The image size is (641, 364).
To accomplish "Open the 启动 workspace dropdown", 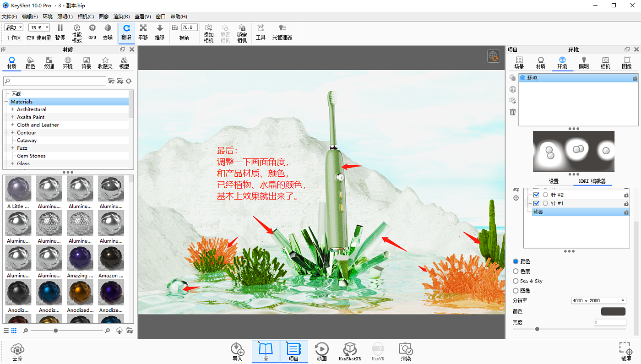I will pyautogui.click(x=14, y=27).
